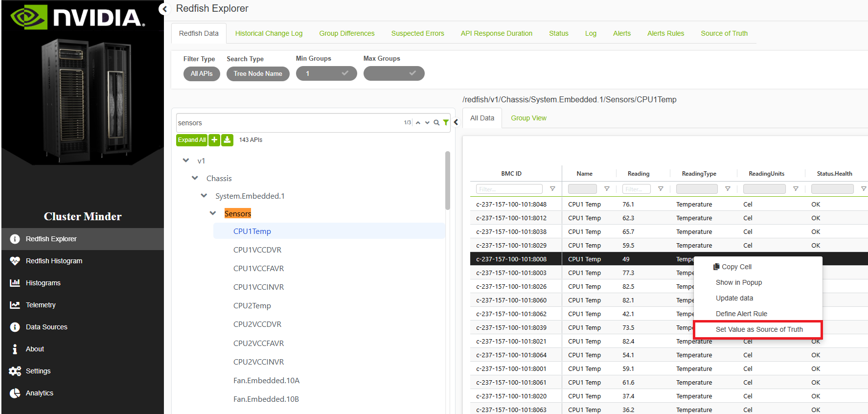
Task: Open the ReadingUnits column filter icon
Action: [796, 189]
